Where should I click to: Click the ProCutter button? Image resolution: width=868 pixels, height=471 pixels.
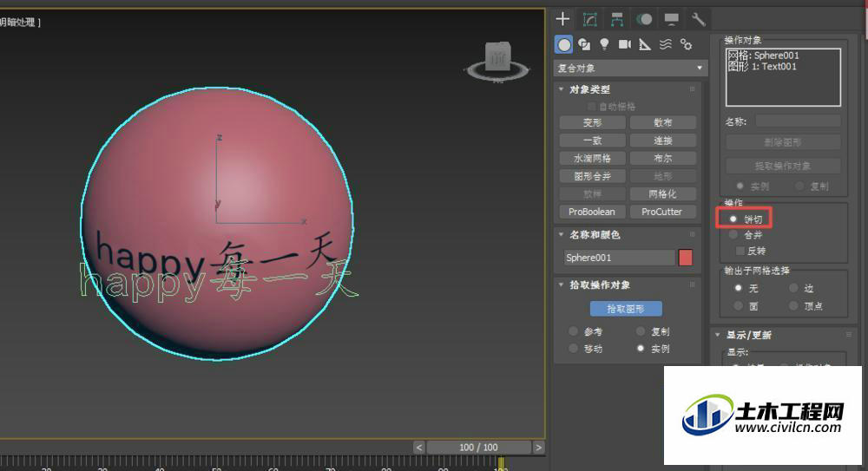(x=662, y=212)
